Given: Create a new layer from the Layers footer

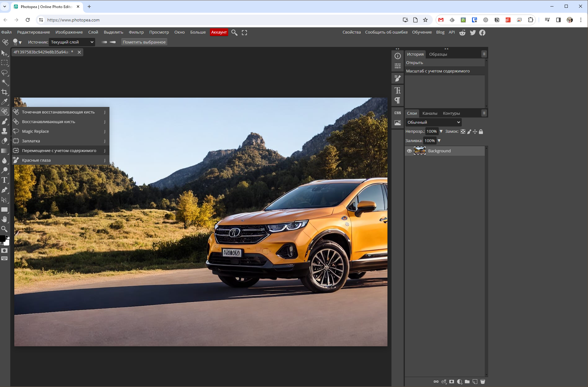Looking at the screenshot, I should (475, 382).
